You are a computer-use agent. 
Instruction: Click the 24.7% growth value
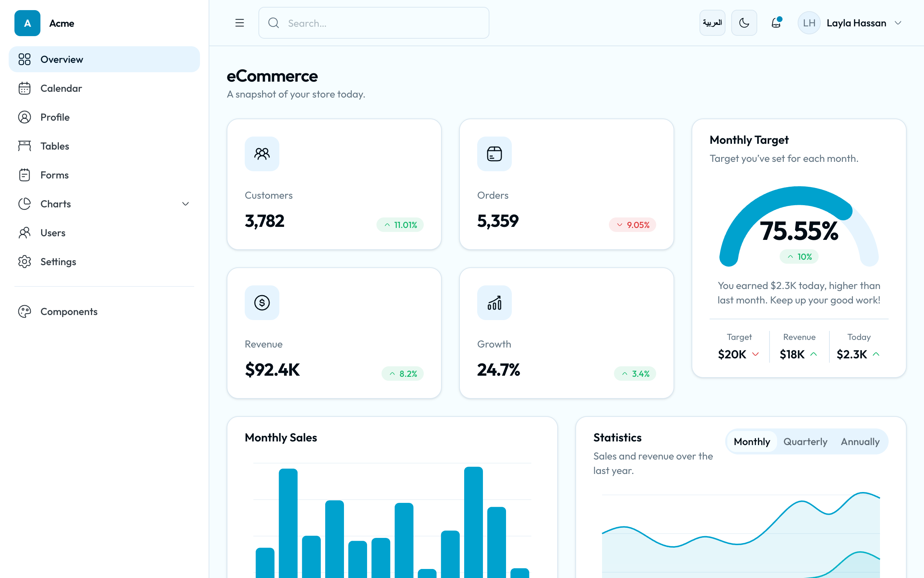click(499, 370)
